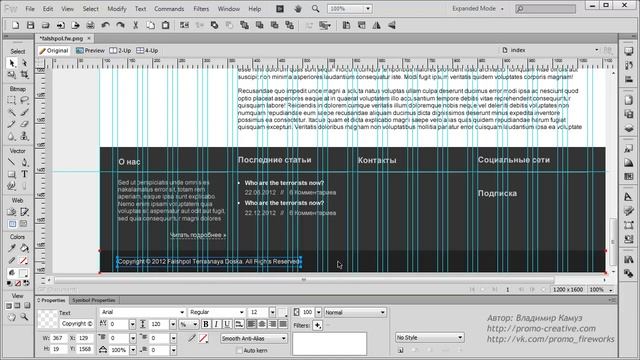Viewport: 640px width, 360px height.
Task: Toggle Italic text formatting
Action: point(216,324)
